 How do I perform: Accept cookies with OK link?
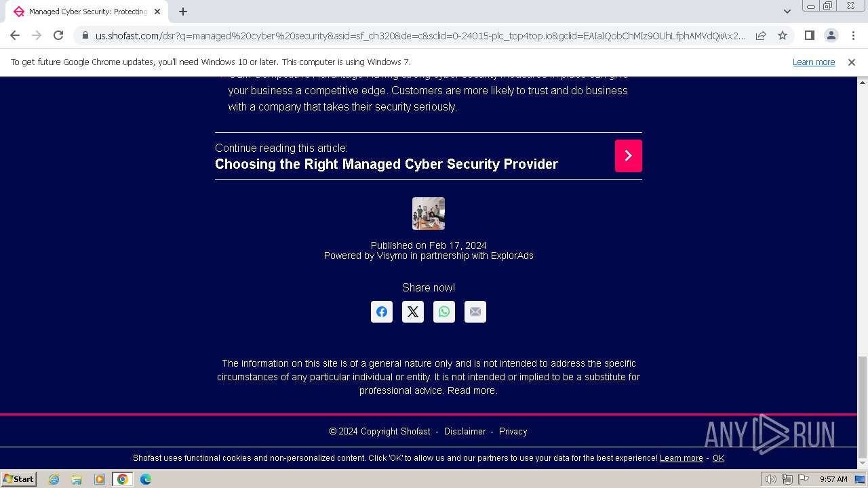(x=718, y=458)
